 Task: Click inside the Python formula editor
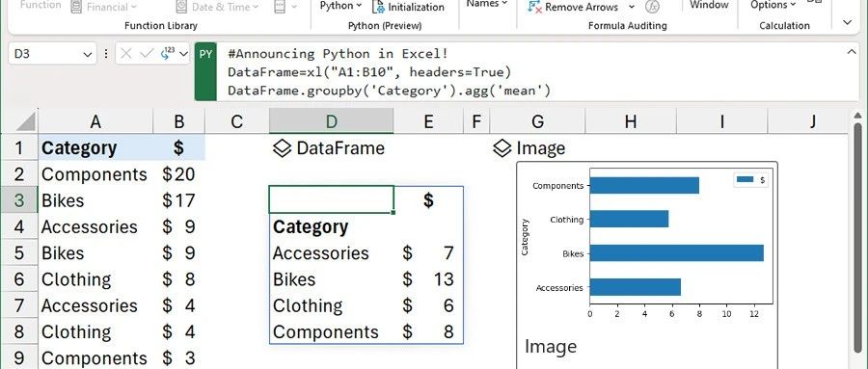point(530,72)
